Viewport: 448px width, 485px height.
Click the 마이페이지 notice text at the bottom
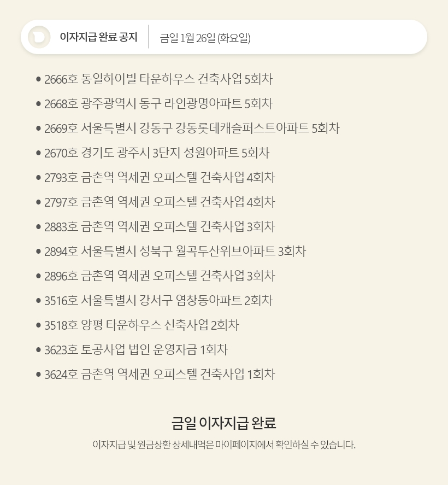pyautogui.click(x=224, y=445)
